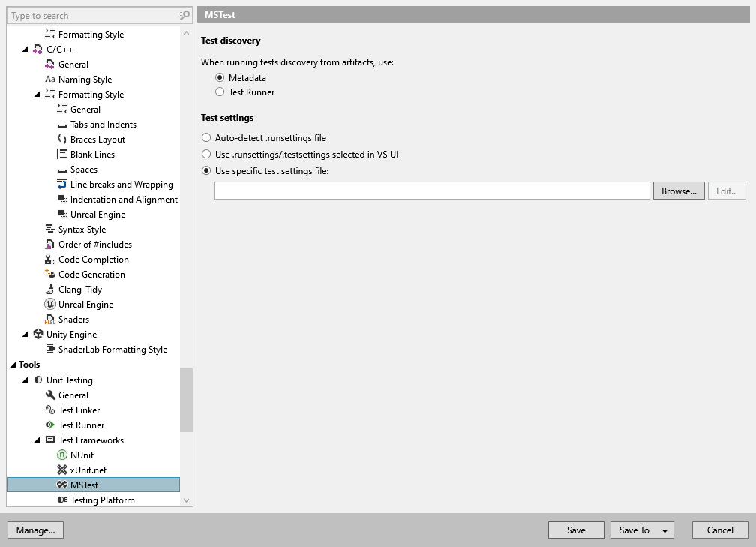Click the Manage button
The image size is (756, 547).
tap(35, 530)
